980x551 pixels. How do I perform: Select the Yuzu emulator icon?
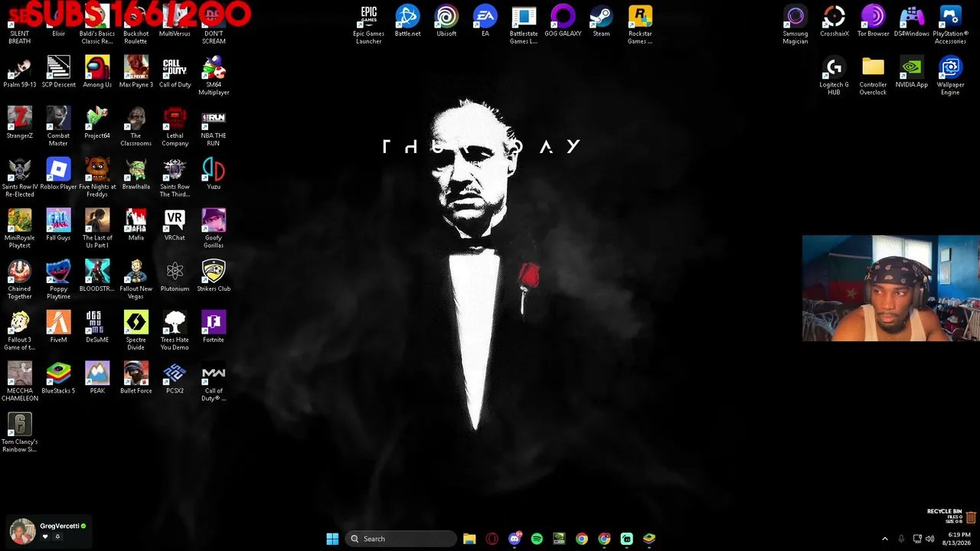click(214, 174)
